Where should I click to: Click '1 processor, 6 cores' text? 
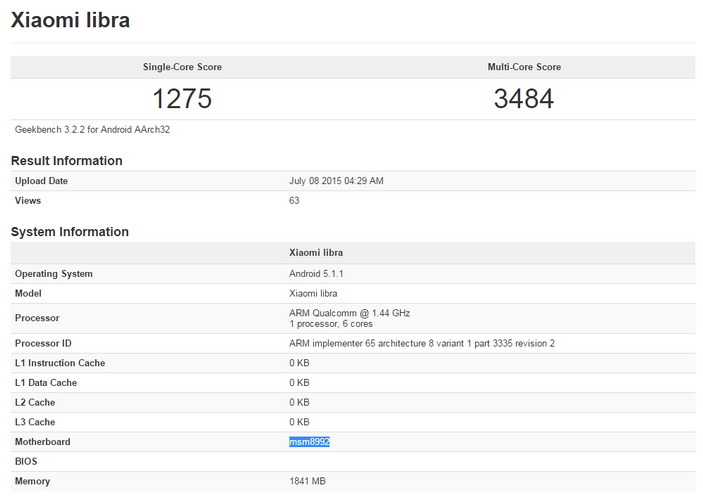point(331,324)
